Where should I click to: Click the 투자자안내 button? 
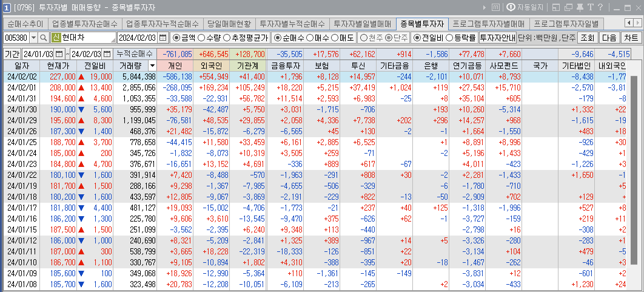(497, 38)
